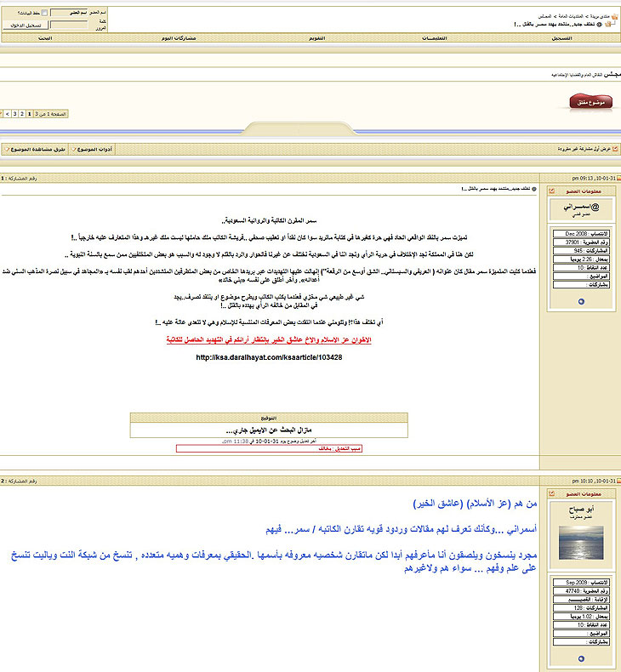Click the الصفحة 1 من 3 page indicator
This screenshot has width=621, height=672.
[50, 114]
